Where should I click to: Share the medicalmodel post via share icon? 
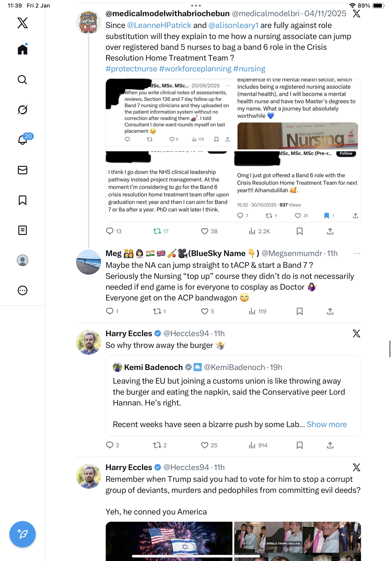click(330, 231)
